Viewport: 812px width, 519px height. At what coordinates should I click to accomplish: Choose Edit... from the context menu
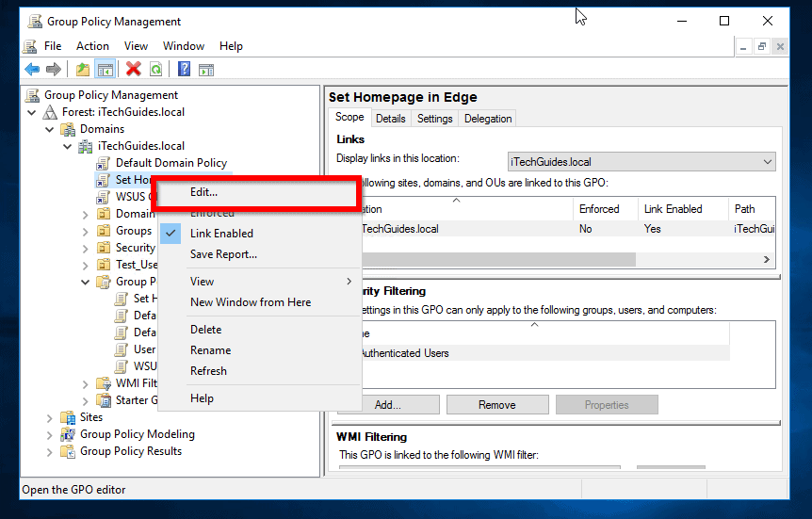tap(259, 192)
